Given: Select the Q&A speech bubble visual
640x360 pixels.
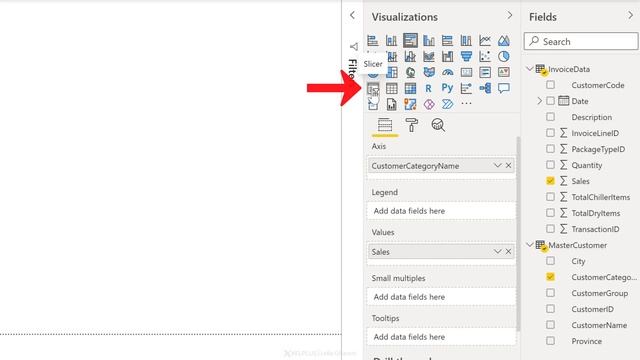Looking at the screenshot, I should coord(504,88).
